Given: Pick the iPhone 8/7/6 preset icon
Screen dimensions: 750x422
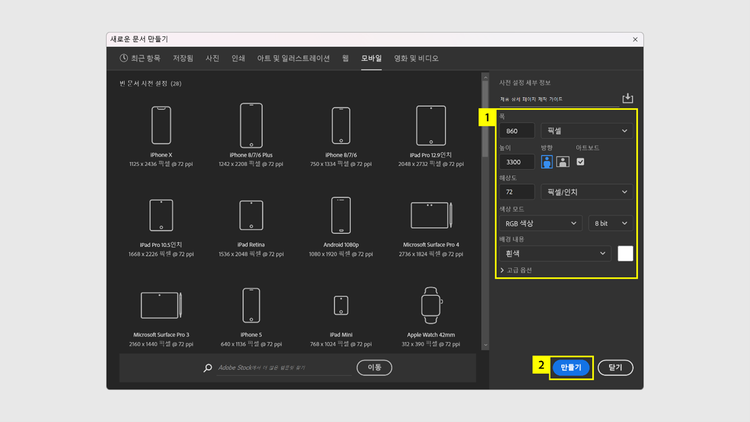Looking at the screenshot, I should coord(341,125).
